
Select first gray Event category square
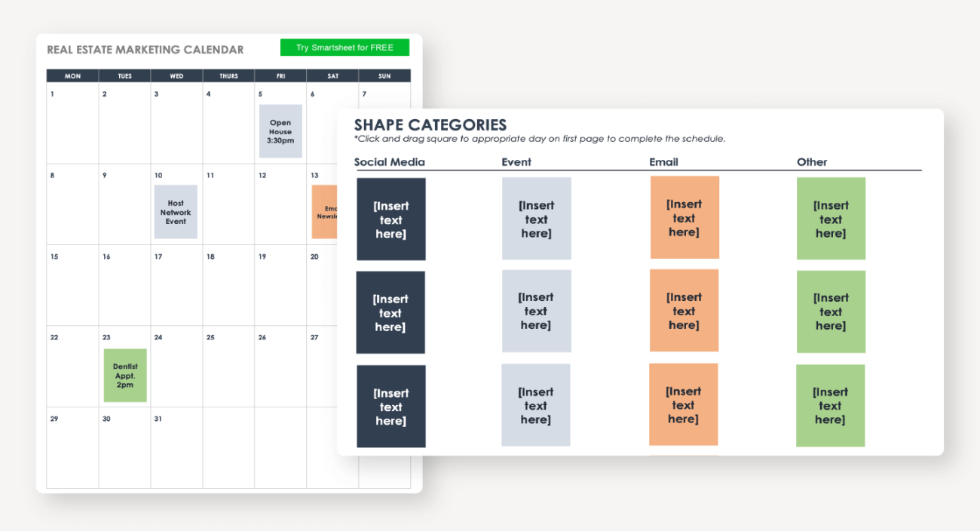coord(536,219)
